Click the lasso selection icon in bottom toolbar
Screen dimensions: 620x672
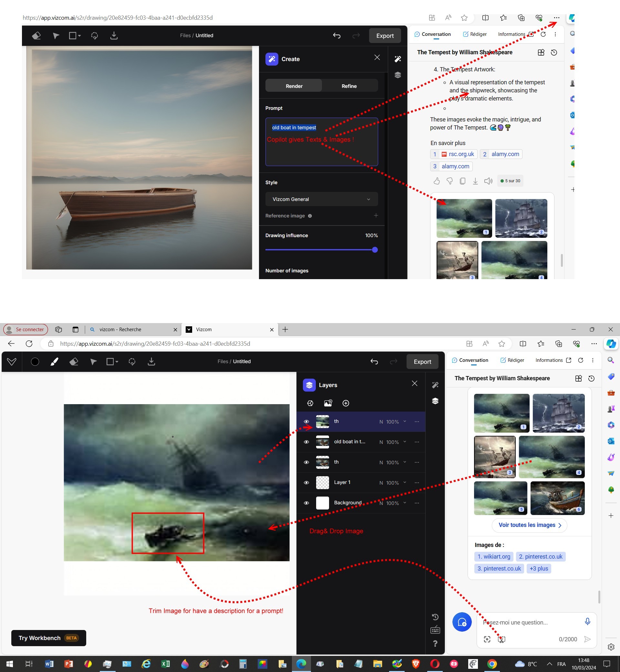(x=132, y=362)
